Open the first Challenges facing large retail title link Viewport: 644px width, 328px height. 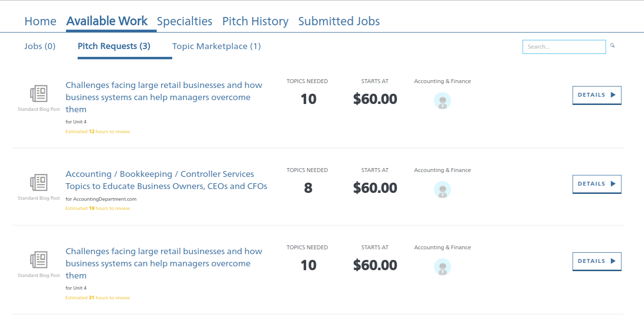[164, 97]
